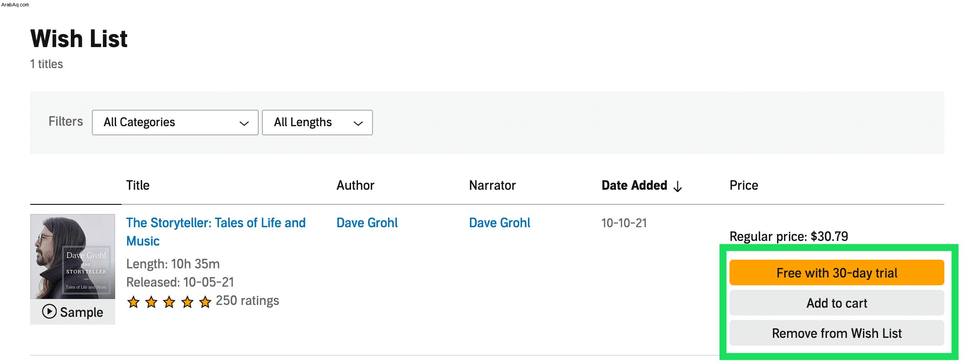Sort by Narrator column header
The width and height of the screenshot is (980, 363).
tap(492, 185)
